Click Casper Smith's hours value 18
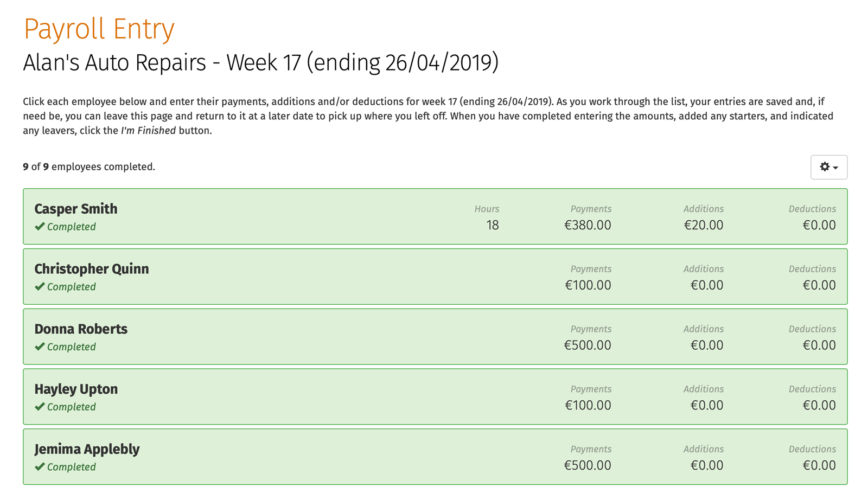The width and height of the screenshot is (868, 487). [x=493, y=225]
